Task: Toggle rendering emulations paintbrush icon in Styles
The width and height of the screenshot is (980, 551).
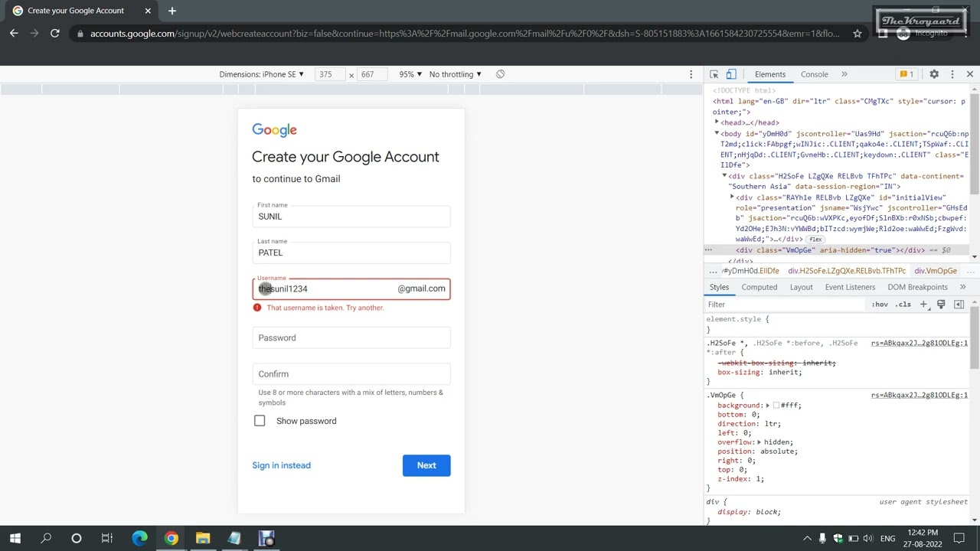Action: click(941, 305)
